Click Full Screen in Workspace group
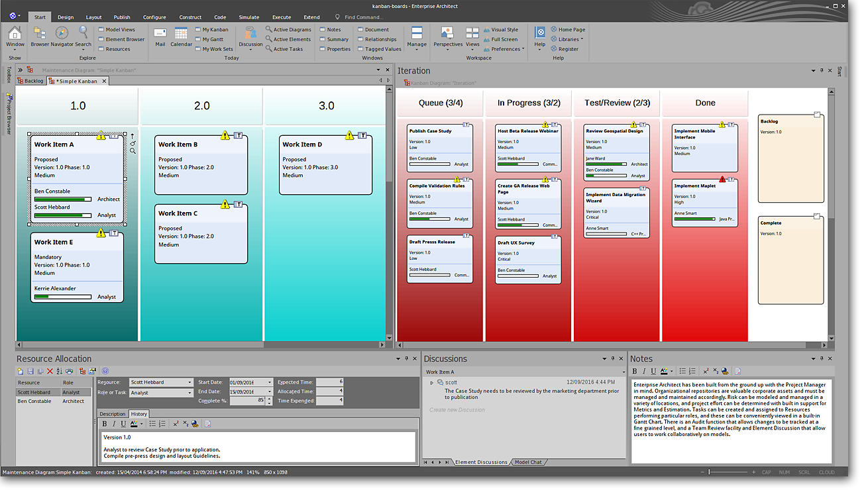Viewport: 868px width, 497px height. click(x=486, y=39)
